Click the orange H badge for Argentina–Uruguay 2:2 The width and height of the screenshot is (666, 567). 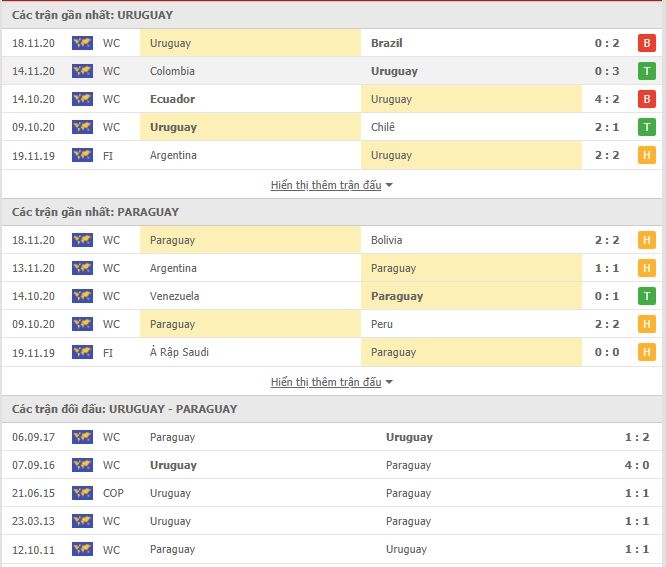pyautogui.click(x=646, y=155)
